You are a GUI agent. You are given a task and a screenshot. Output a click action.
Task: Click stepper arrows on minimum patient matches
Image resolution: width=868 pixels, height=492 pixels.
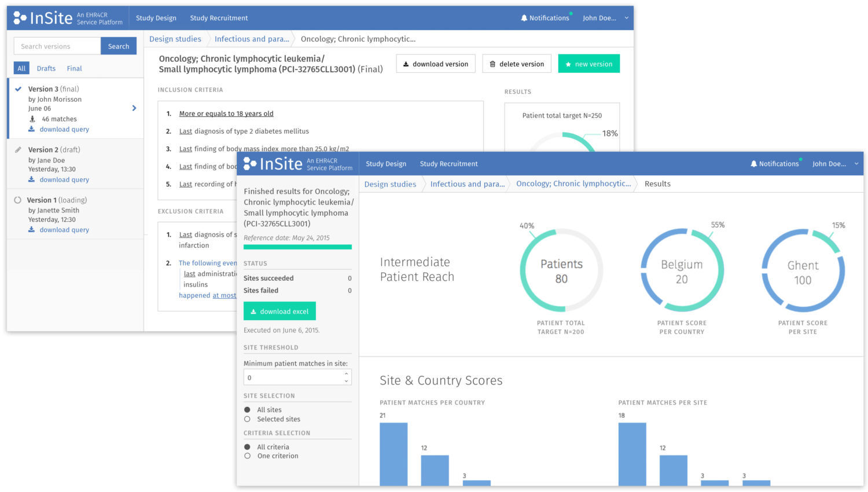click(346, 377)
